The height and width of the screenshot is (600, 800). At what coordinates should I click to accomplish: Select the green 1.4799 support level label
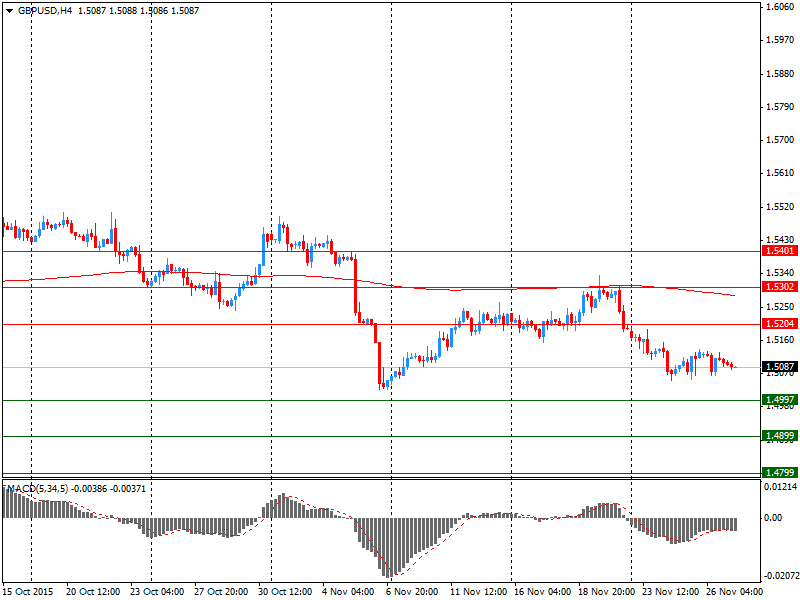tap(780, 472)
